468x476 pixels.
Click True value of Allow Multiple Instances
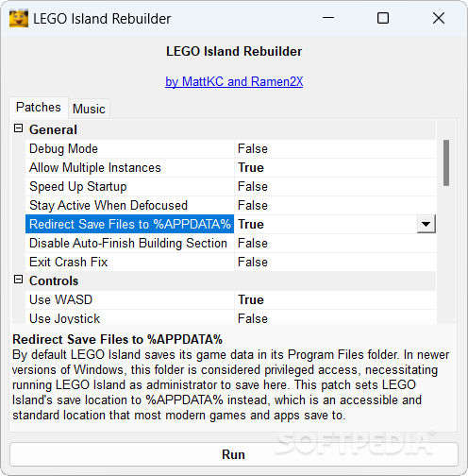click(x=335, y=168)
